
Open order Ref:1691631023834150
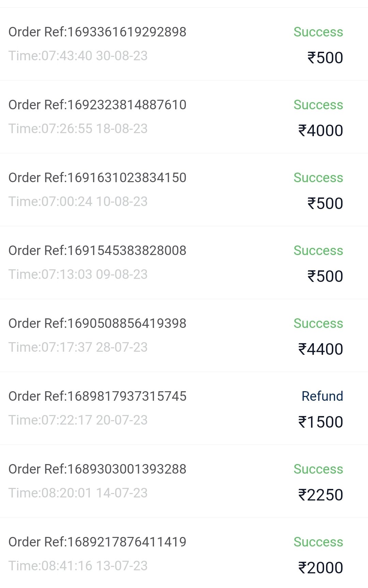[184, 190]
